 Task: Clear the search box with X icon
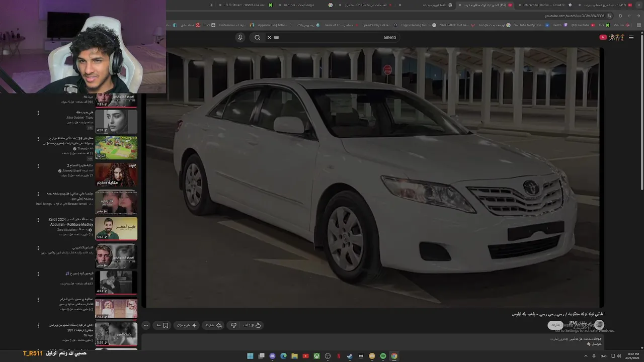pyautogui.click(x=269, y=37)
